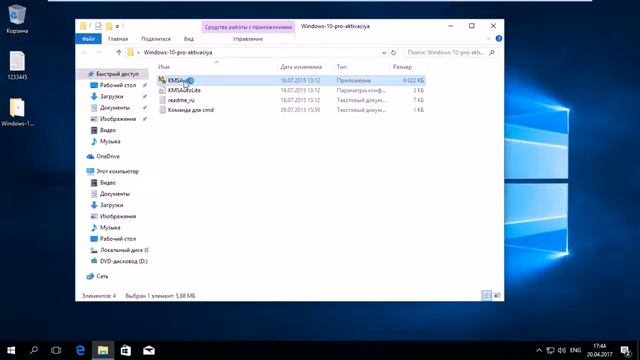Open Видео under Этот компьютер
Image resolution: width=640 pixels, height=360 pixels.
(x=107, y=182)
